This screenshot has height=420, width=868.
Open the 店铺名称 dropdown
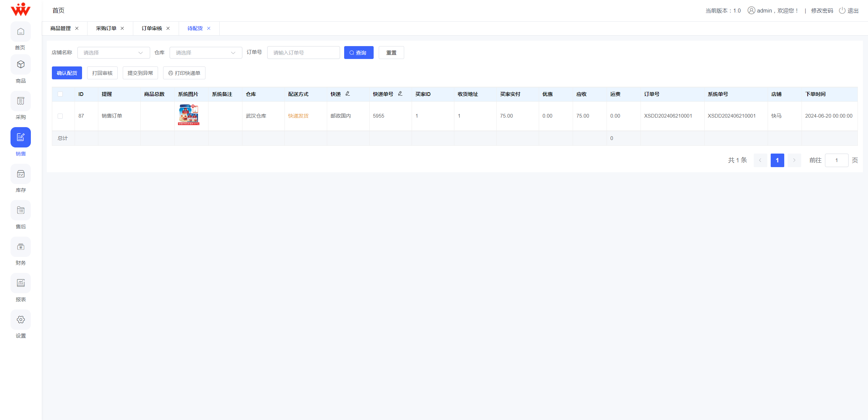[113, 53]
